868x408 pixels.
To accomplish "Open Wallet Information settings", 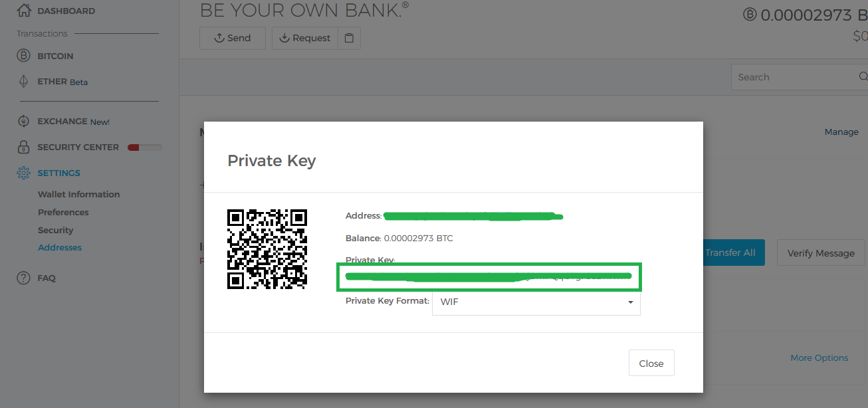I will tap(78, 194).
